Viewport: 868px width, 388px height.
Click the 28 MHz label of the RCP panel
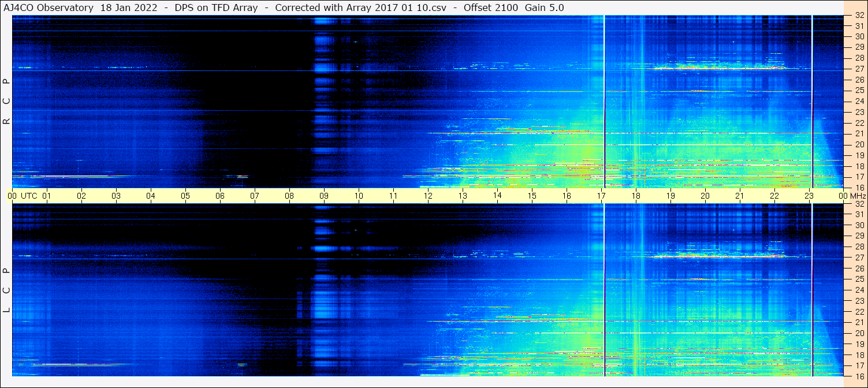(x=859, y=58)
